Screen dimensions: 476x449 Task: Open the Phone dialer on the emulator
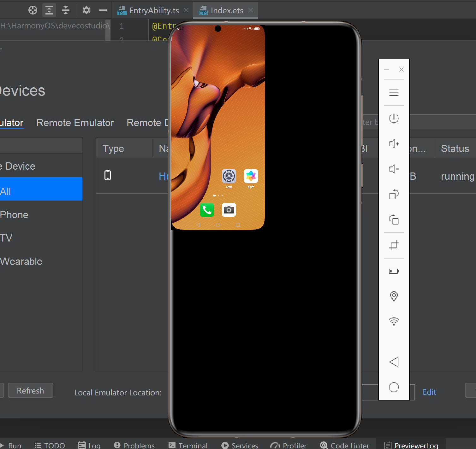[207, 210]
